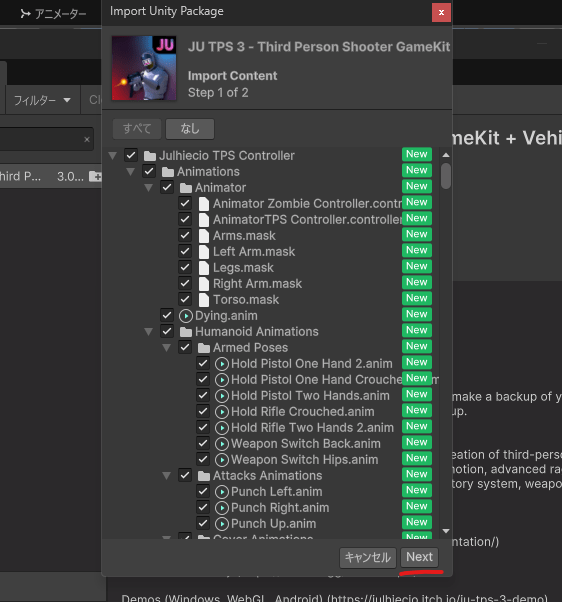The image size is (562, 602).
Task: Uncheck the Animations folder checkbox
Action: 149,172
